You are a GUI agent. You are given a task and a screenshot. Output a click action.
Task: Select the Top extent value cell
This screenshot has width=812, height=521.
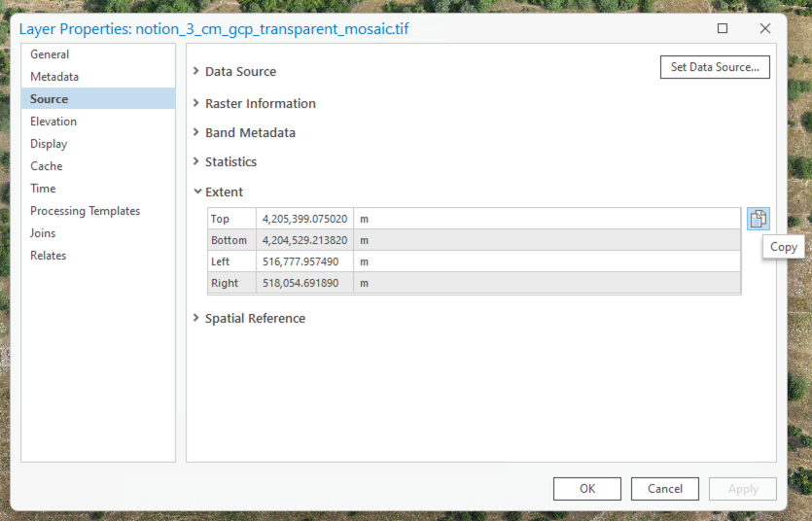click(305, 219)
